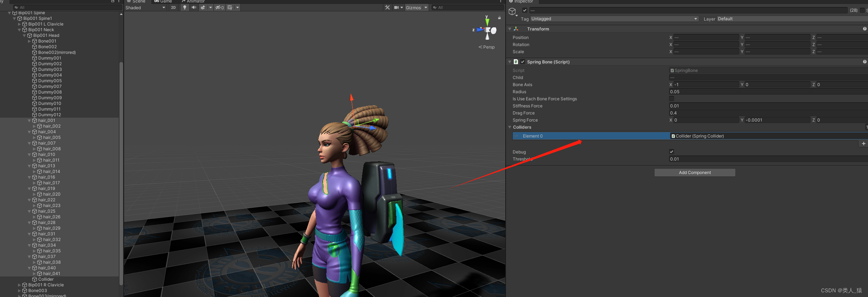
Task: Uncheck the Debug checkbox
Action: [x=672, y=152]
